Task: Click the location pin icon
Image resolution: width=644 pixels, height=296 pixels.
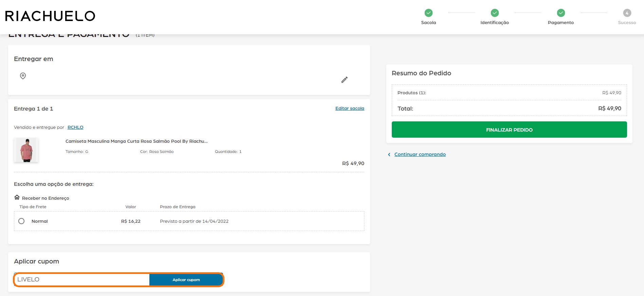Action: tap(23, 76)
